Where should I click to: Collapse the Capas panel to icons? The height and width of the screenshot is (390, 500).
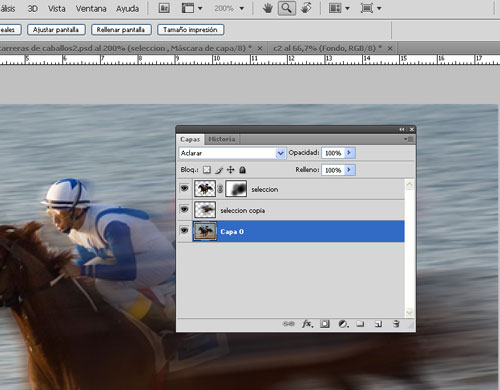[402, 129]
